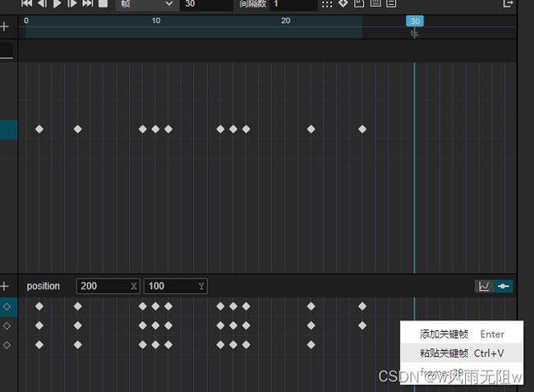This screenshot has height=392, width=534.
Task: Switch to the curve editor view
Action: tap(484, 286)
